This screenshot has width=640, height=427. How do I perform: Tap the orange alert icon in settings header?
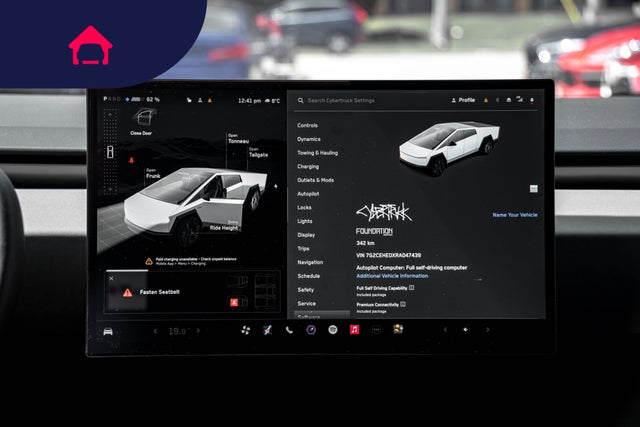(486, 100)
